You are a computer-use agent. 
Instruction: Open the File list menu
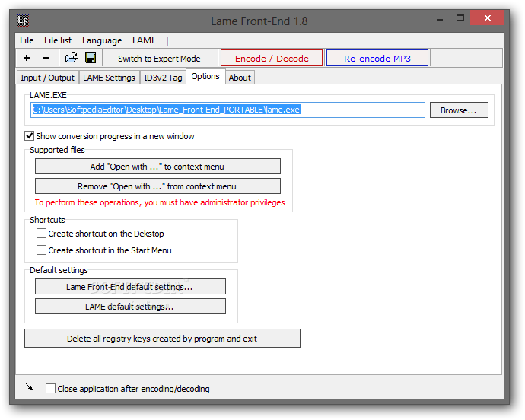tap(58, 40)
